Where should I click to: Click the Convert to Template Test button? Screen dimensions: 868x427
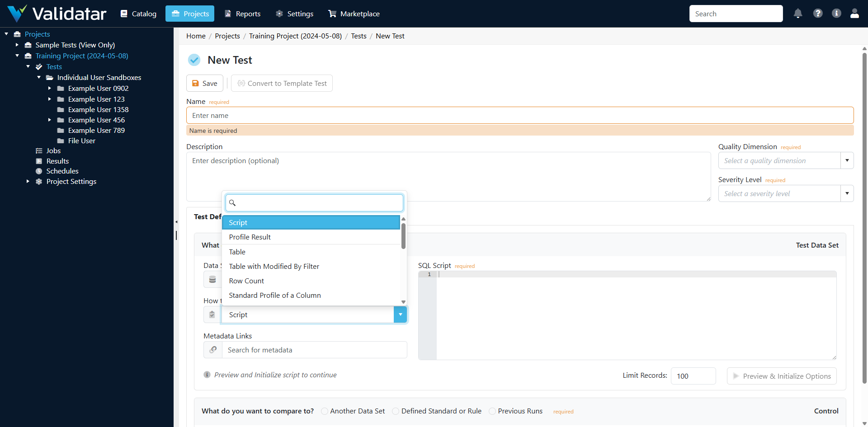pyautogui.click(x=281, y=83)
